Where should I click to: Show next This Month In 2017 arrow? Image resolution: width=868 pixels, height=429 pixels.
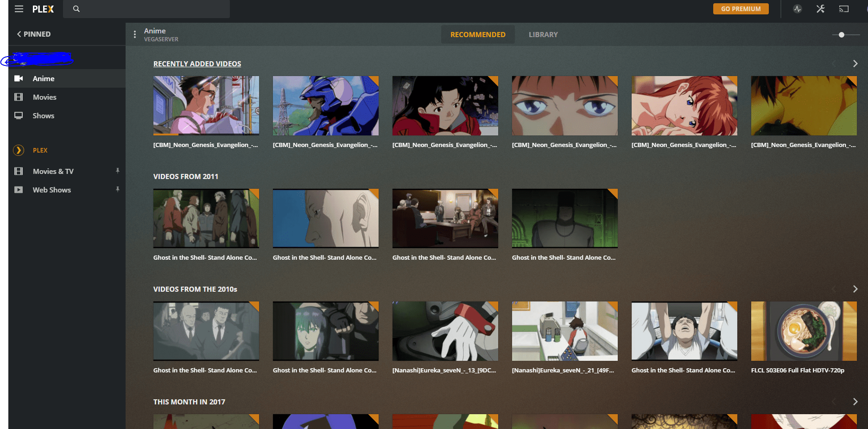(x=855, y=402)
